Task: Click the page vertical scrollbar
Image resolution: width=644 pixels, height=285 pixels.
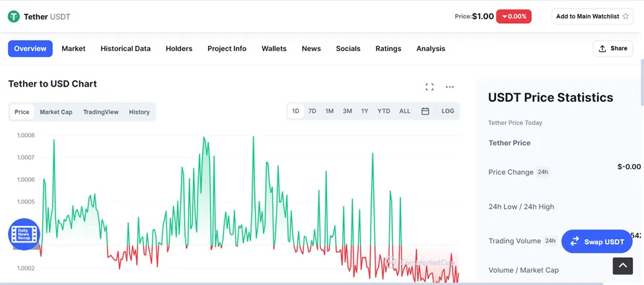Action: tap(642, 82)
